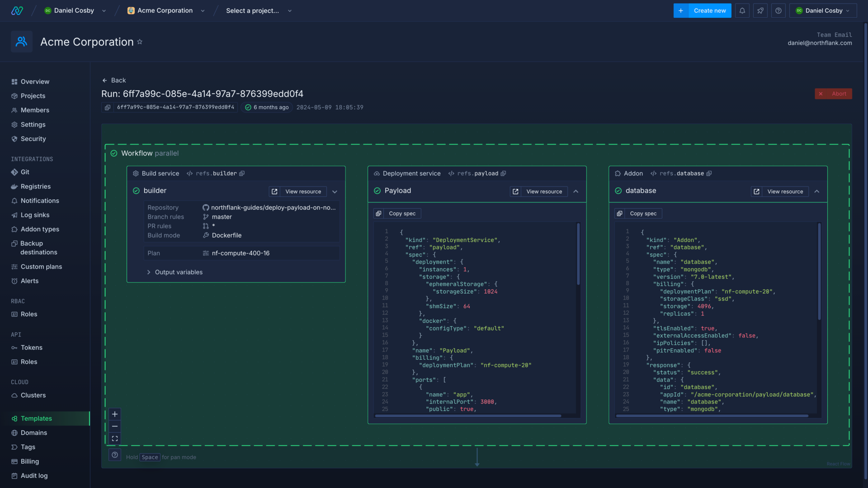Copy refs.payload reference icon
868x488 pixels.
click(x=503, y=174)
